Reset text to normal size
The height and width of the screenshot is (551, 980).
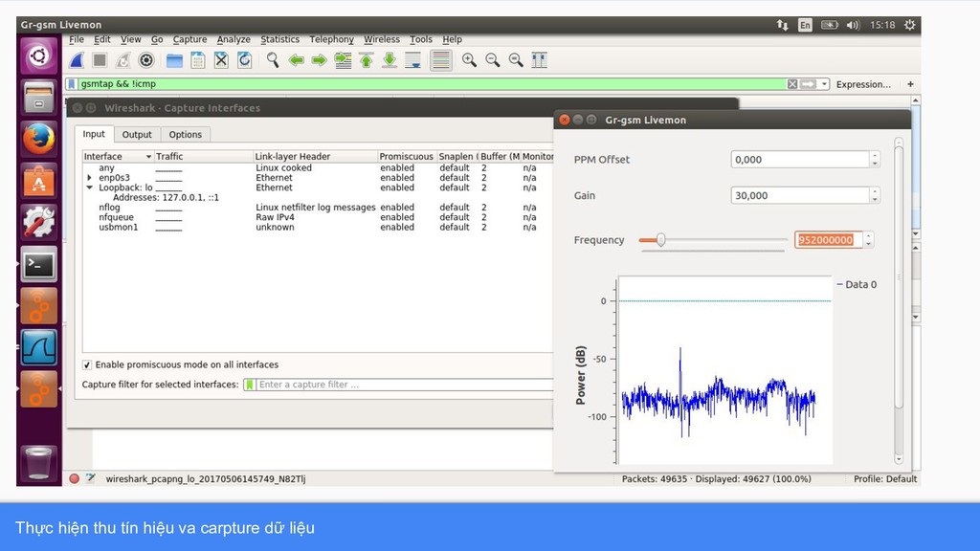[x=516, y=60]
